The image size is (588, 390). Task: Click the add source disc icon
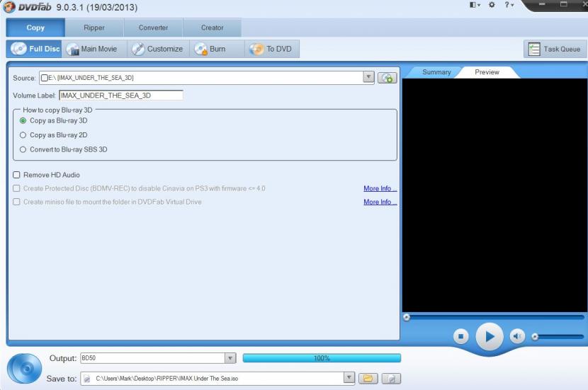387,78
